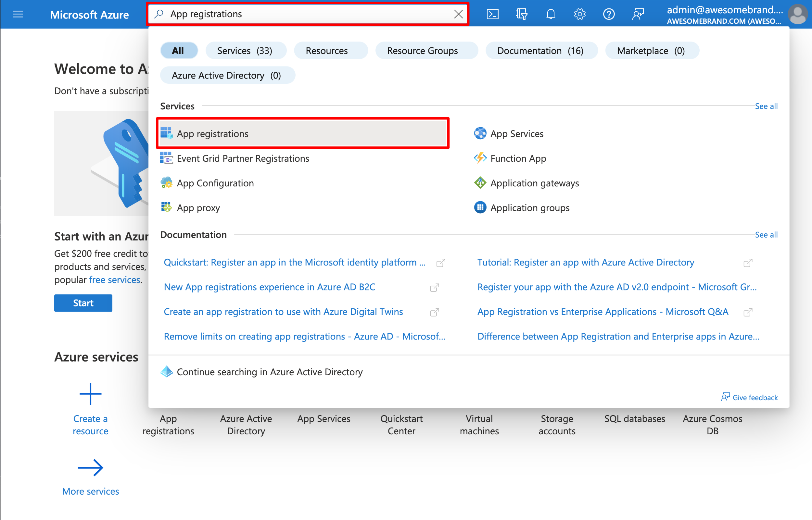Screen dimensions: 812x520
Task: Give feedback on search results
Action: (x=749, y=397)
